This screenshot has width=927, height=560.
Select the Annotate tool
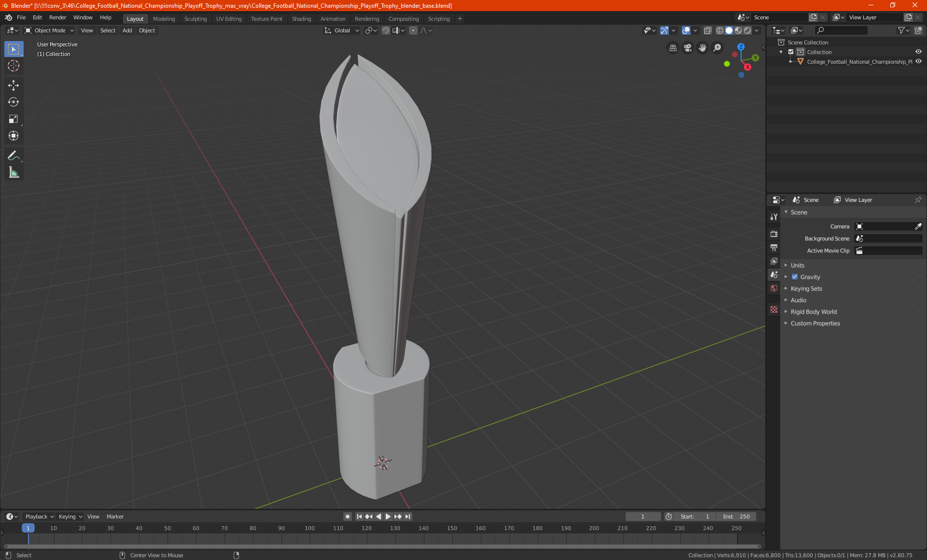pos(14,155)
